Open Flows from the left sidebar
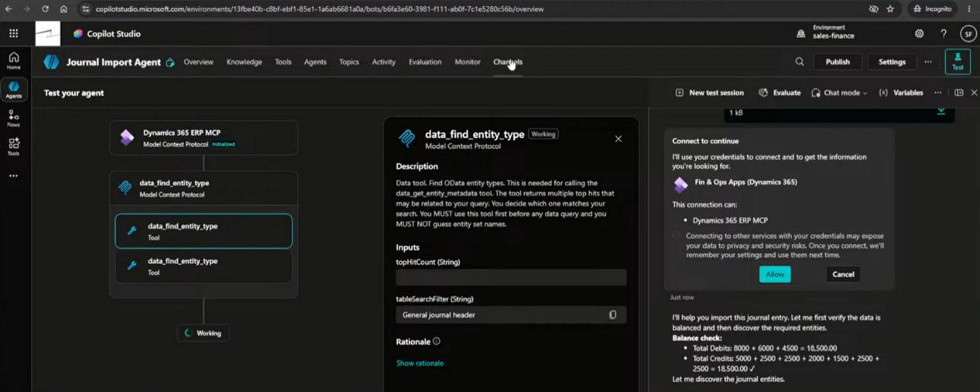This screenshot has width=980, height=392. pyautogui.click(x=14, y=118)
